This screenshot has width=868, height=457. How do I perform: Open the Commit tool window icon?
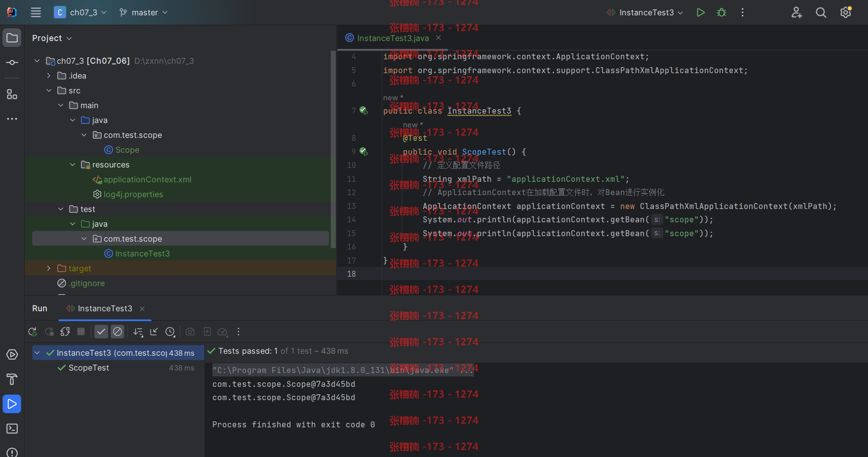(x=12, y=63)
